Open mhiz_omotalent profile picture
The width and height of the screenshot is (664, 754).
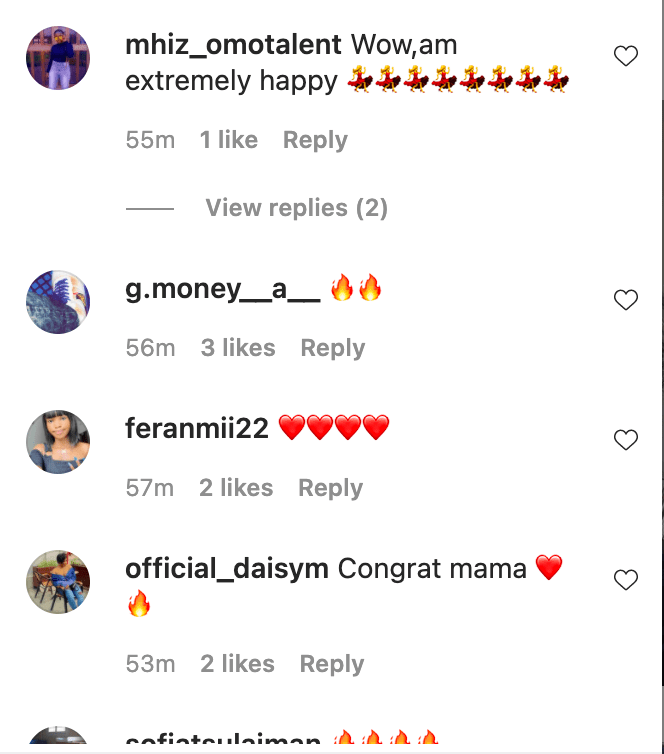(x=58, y=59)
